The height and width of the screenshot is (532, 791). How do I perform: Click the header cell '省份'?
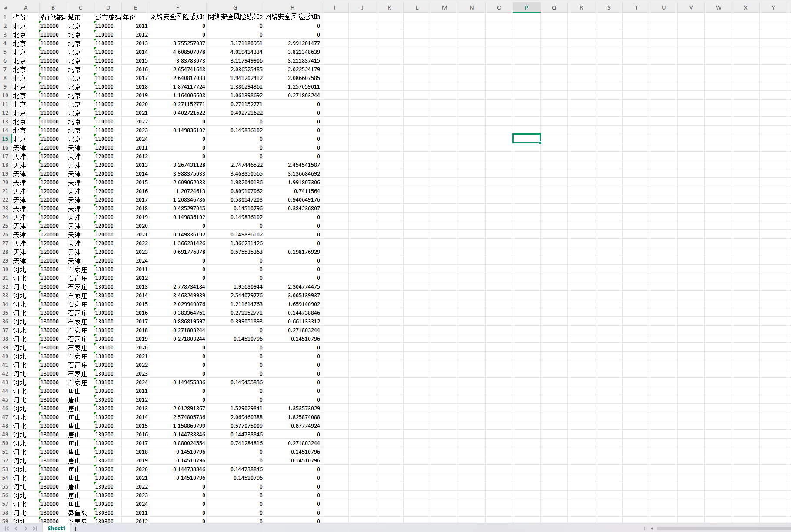click(x=26, y=17)
